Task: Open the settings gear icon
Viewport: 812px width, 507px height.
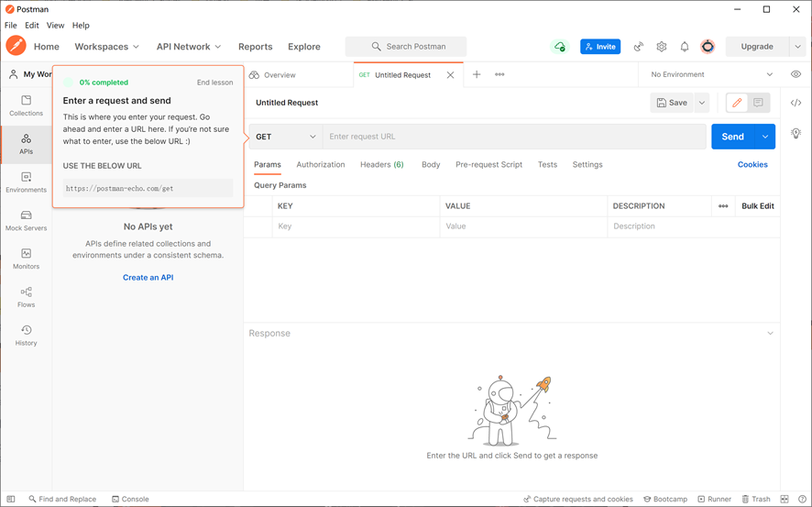Action: point(662,47)
